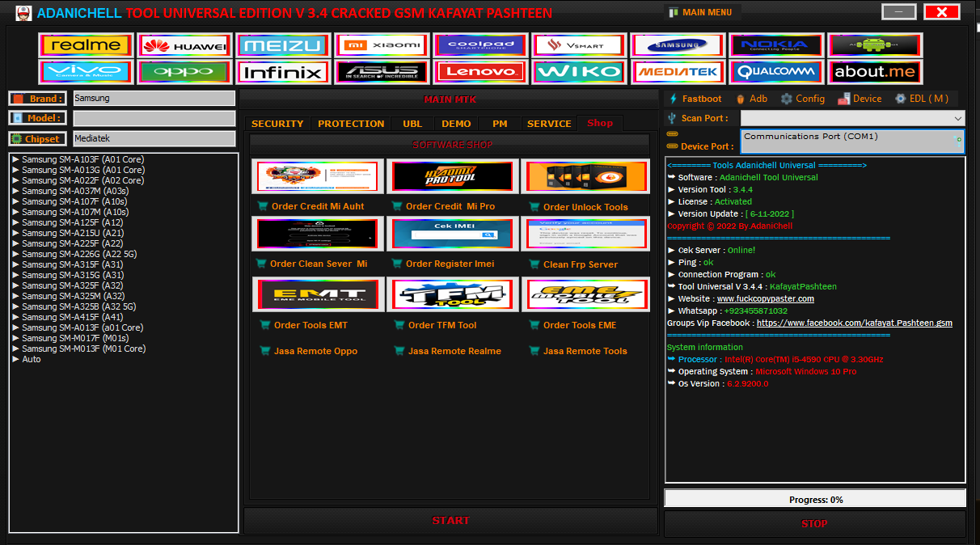Select Samsung SM-A325B (A32 5G) entry
980x545 pixels.
point(74,306)
